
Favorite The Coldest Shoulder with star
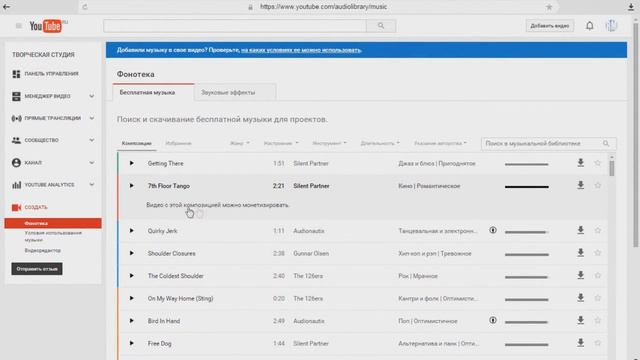[x=598, y=275]
